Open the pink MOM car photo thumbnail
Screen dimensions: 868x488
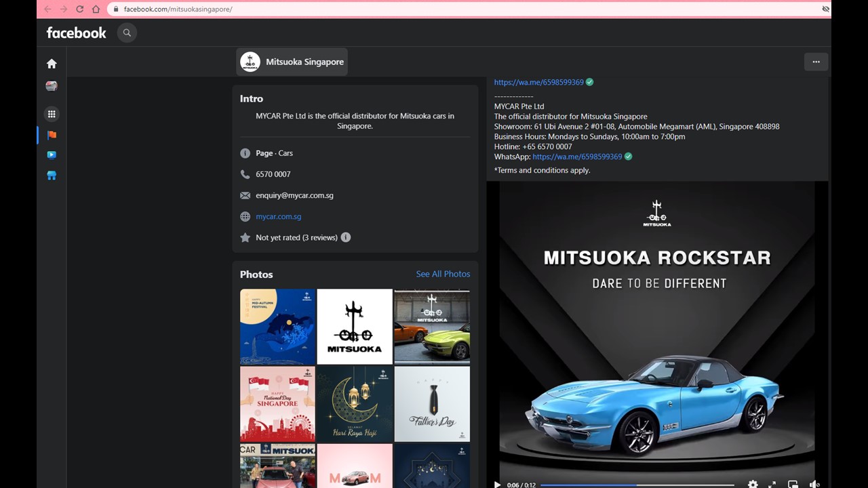[355, 466]
